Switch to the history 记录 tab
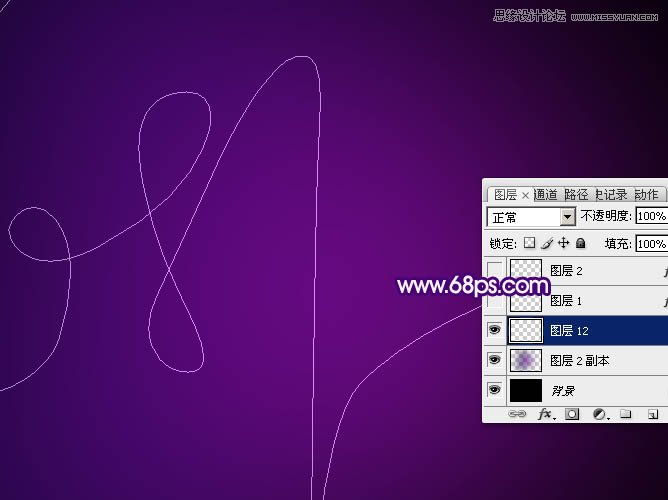 tap(612, 195)
